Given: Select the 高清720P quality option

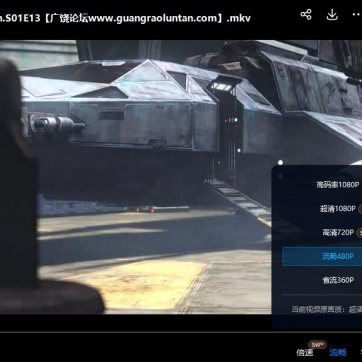Looking at the screenshot, I should pyautogui.click(x=338, y=232).
